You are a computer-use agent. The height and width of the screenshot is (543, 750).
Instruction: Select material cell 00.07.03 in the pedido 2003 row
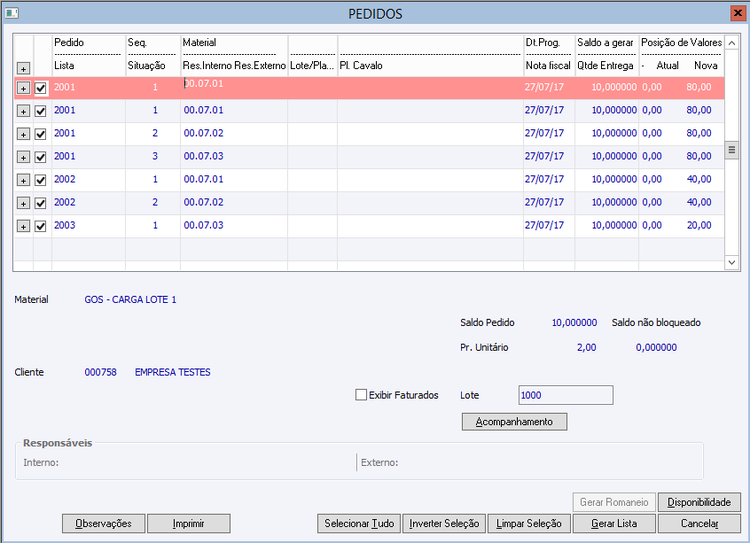[203, 225]
